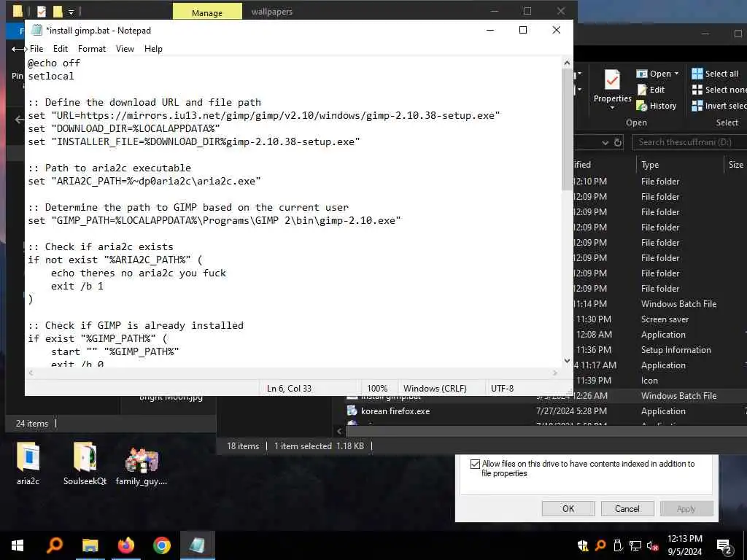Select the SoulseekQt desktop icon
The width and height of the screenshot is (747, 560).
point(85,463)
